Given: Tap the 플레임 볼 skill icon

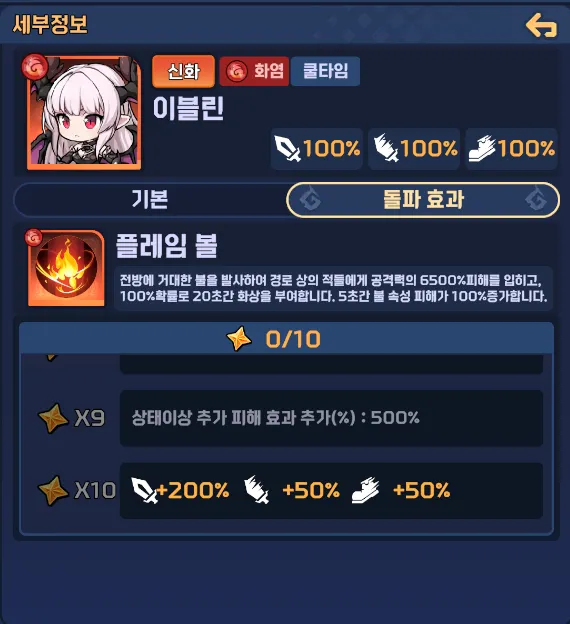Looking at the screenshot, I should [66, 268].
